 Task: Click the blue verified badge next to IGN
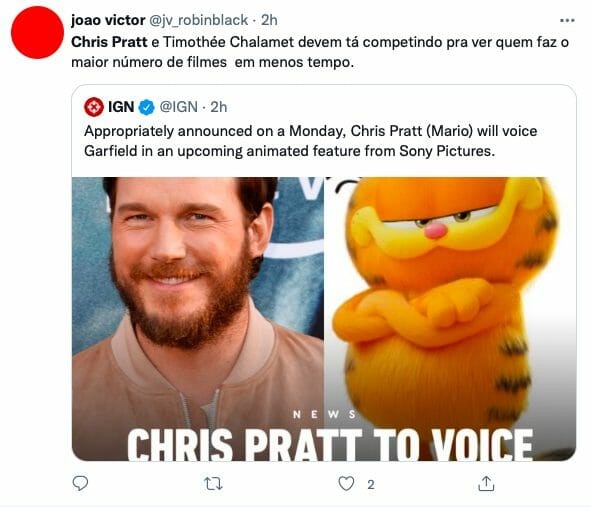[x=146, y=107]
